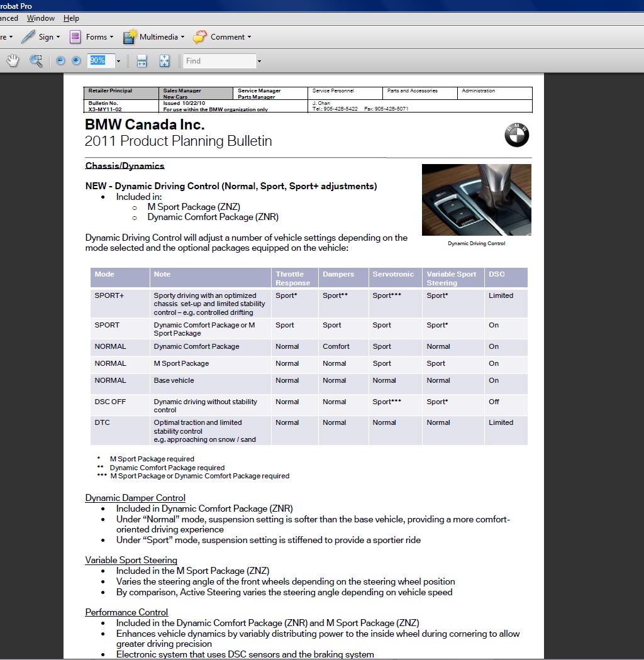Click the Fit One Full Page icon
The width and height of the screenshot is (644, 660).
pos(164,60)
